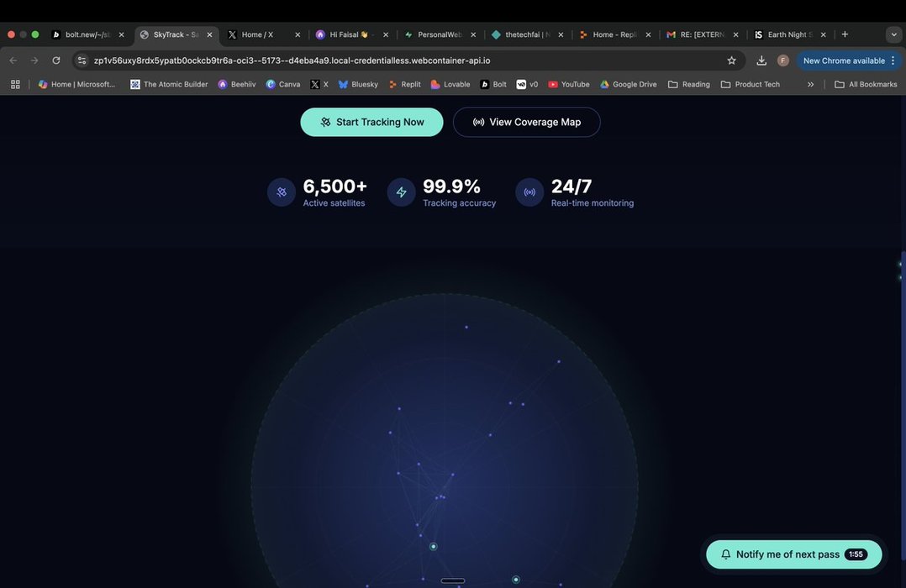View site information icon in address bar

pos(82,60)
